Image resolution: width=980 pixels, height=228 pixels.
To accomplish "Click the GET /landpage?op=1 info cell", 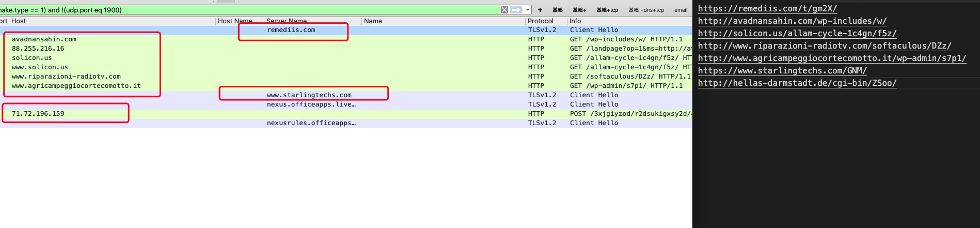I will [630, 49].
